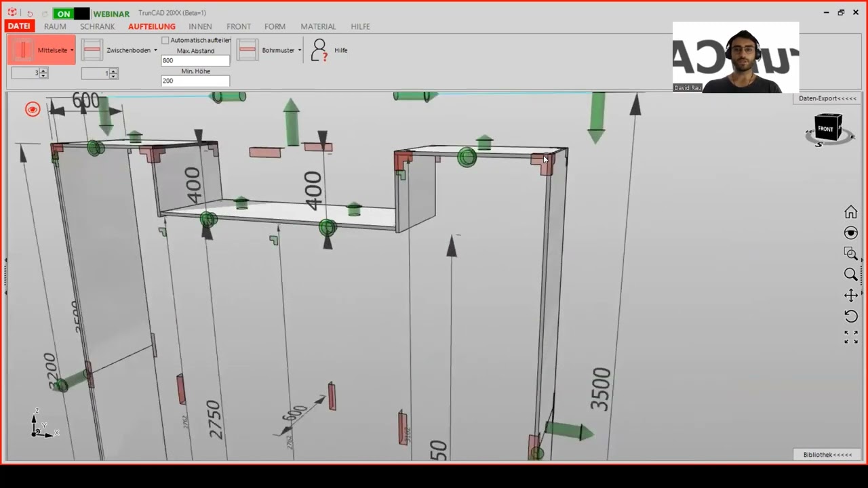The image size is (868, 488).
Task: Increase the Zwischenboden count stepper
Action: tap(113, 70)
